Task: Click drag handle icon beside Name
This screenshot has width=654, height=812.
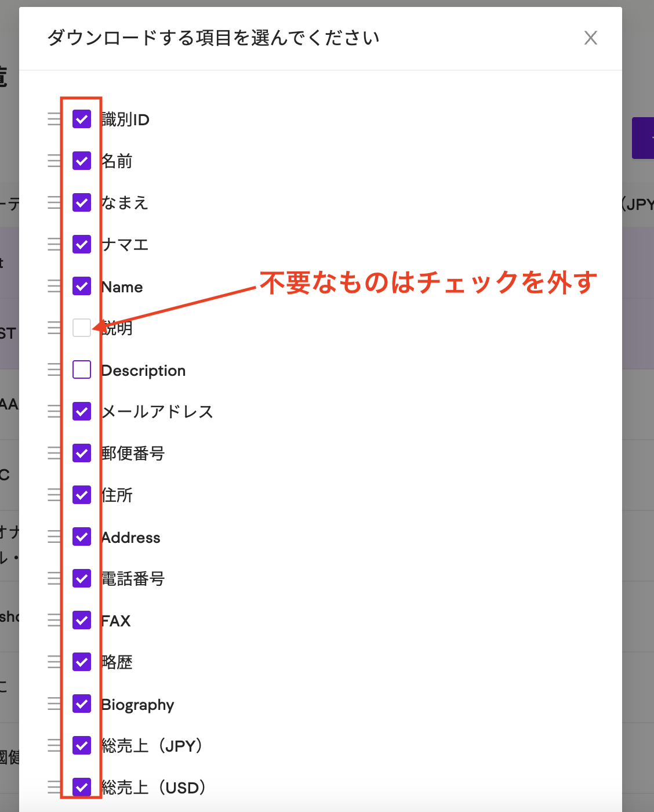Action: click(54, 286)
